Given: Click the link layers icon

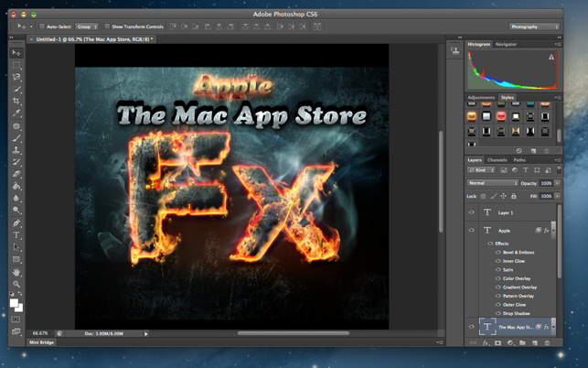Looking at the screenshot, I should 473,343.
